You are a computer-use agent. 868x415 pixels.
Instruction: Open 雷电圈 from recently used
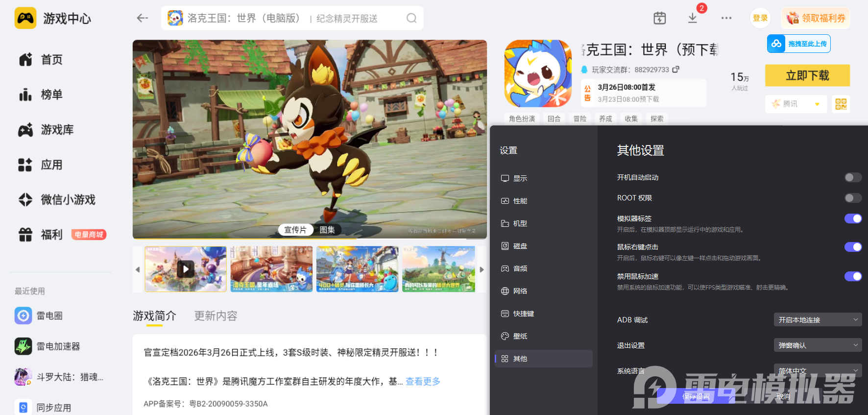(x=39, y=316)
